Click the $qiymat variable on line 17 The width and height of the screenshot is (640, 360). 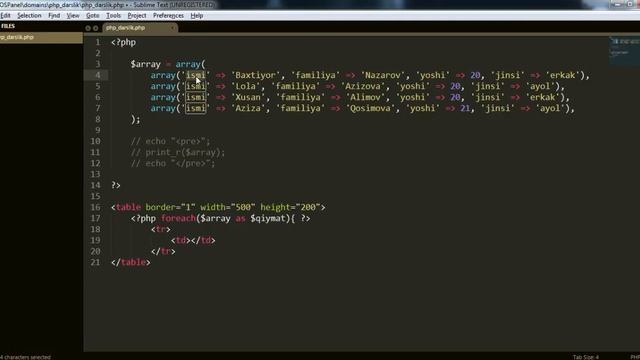pyautogui.click(x=268, y=218)
